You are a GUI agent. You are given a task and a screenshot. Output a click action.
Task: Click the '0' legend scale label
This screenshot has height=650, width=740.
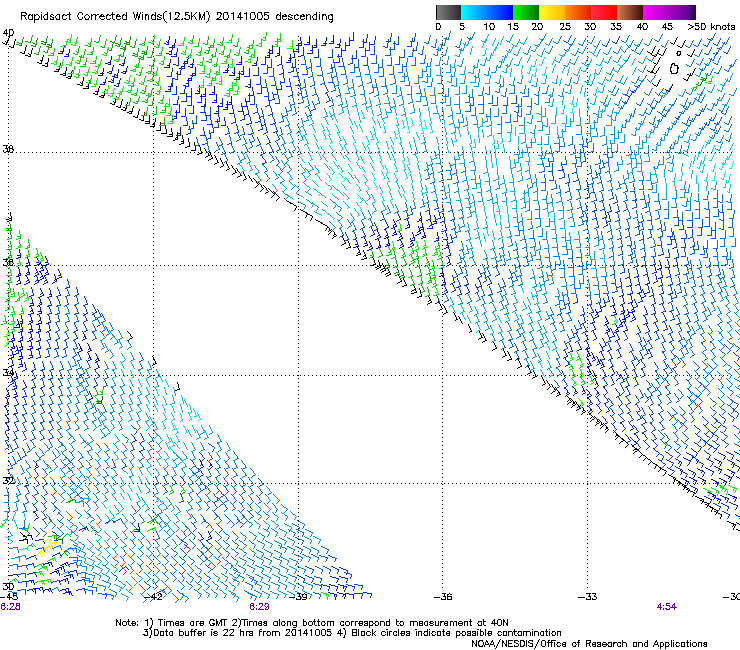[438, 27]
